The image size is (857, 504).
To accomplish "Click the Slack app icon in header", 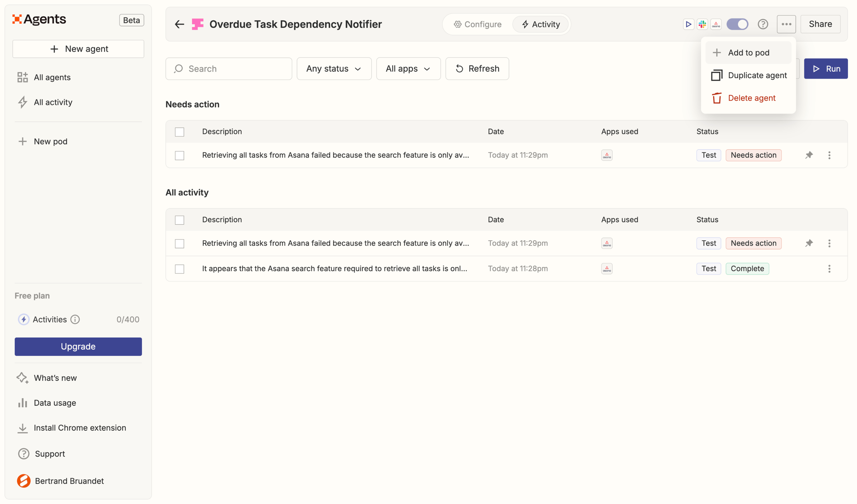I will pyautogui.click(x=702, y=24).
